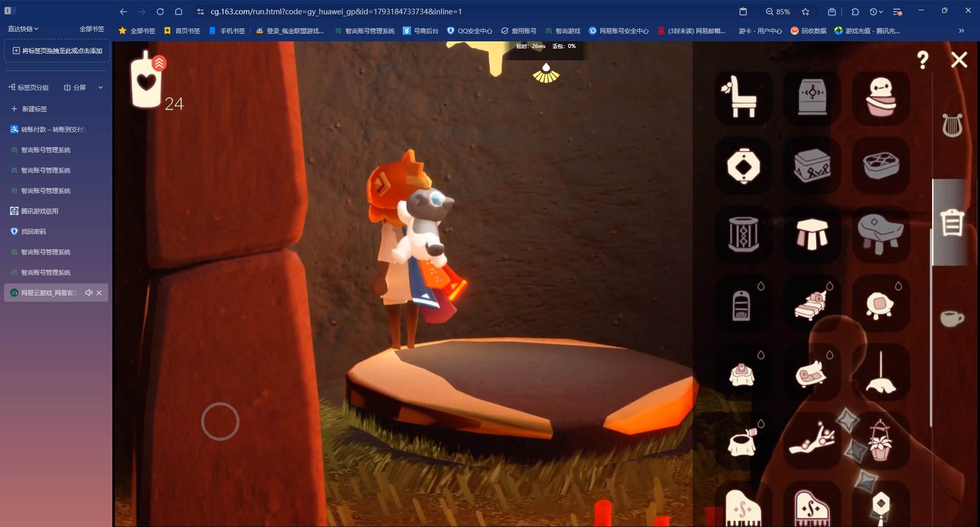This screenshot has width=980, height=527.
Task: Open the 85% zoom level control
Action: click(778, 11)
